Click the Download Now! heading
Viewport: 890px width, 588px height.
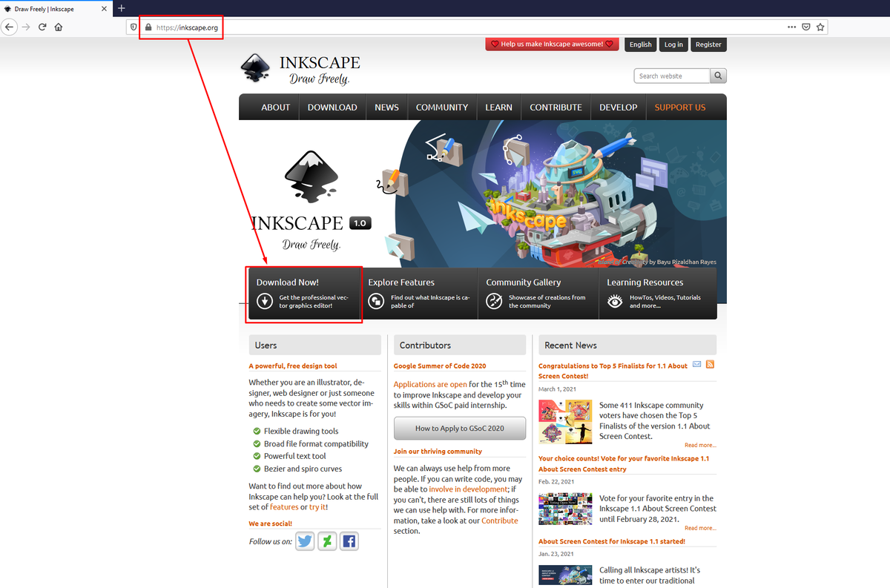tap(288, 283)
